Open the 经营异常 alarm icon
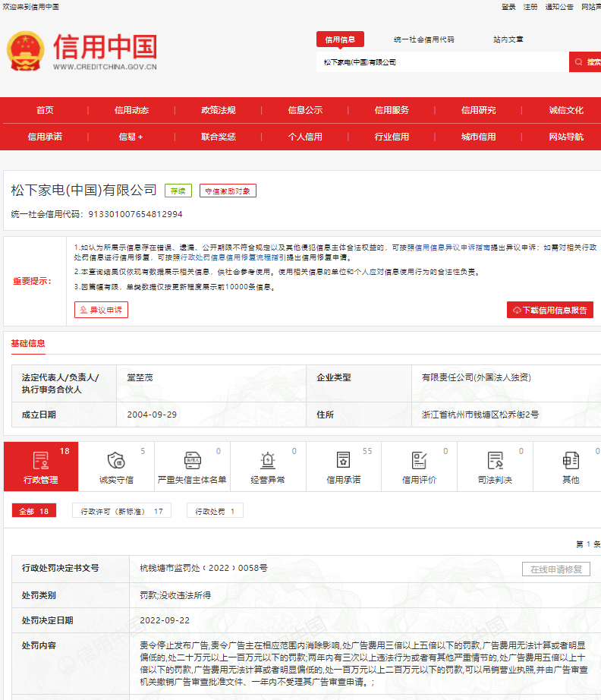601x700 pixels. click(x=268, y=460)
